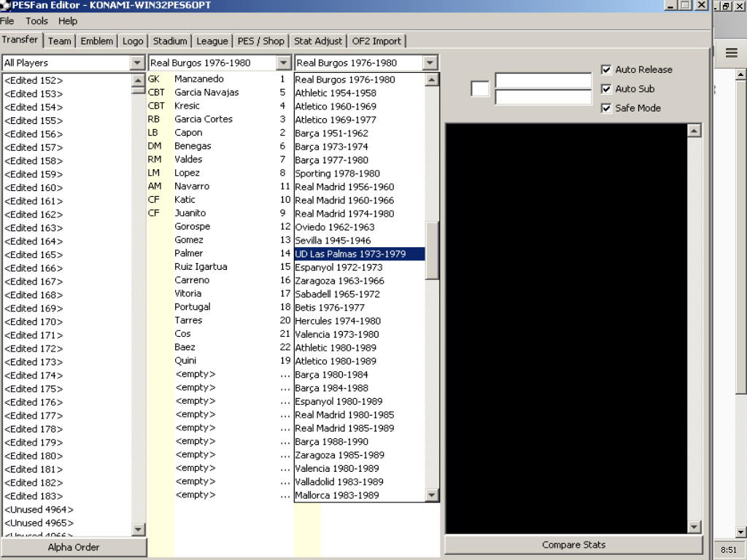Click the player list scroll up arrow
Screen dimensions: 747x560
click(x=138, y=80)
